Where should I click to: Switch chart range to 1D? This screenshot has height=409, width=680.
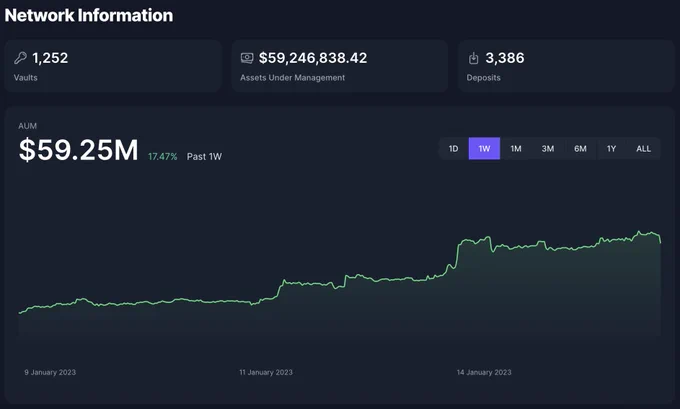tap(454, 149)
